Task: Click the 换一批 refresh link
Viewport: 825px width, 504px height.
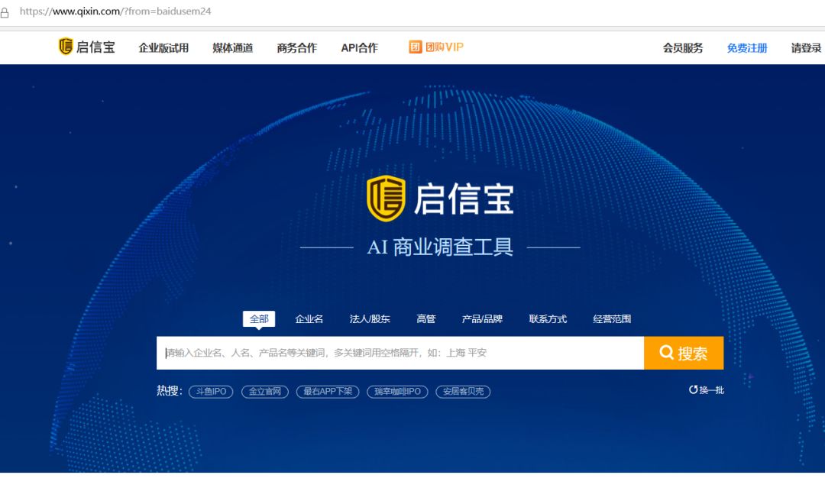Action: (x=707, y=390)
